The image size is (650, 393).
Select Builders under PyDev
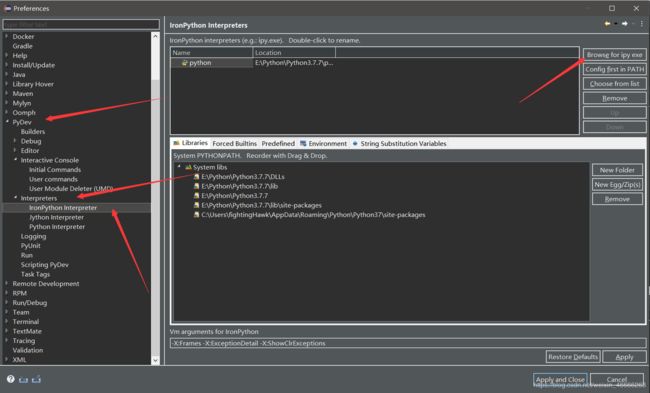[33, 131]
